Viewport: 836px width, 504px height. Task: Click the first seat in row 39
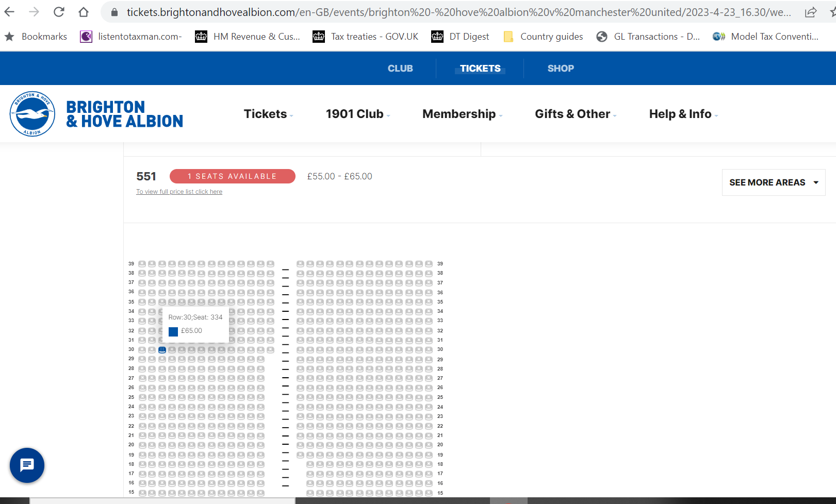[142, 264]
